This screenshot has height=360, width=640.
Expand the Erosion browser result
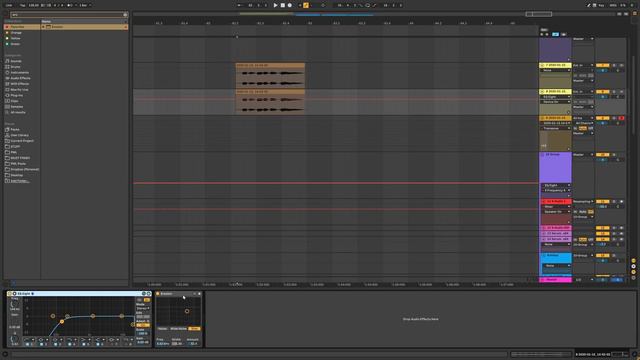click(x=43, y=27)
